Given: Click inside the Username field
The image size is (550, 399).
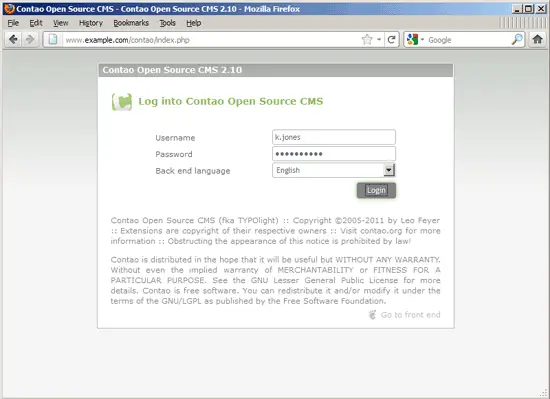Looking at the screenshot, I should point(334,137).
